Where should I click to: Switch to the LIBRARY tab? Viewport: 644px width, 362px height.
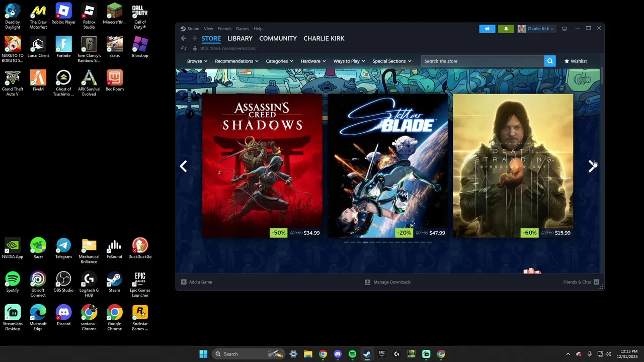click(240, 38)
